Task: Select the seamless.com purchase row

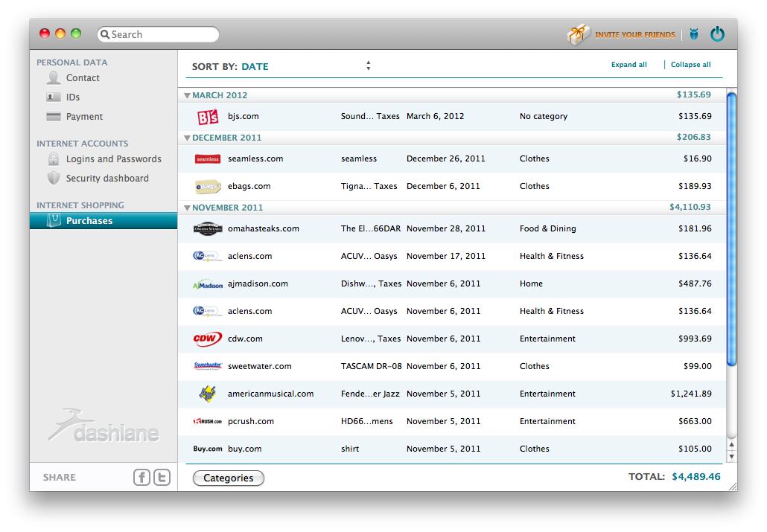Action: (452, 159)
